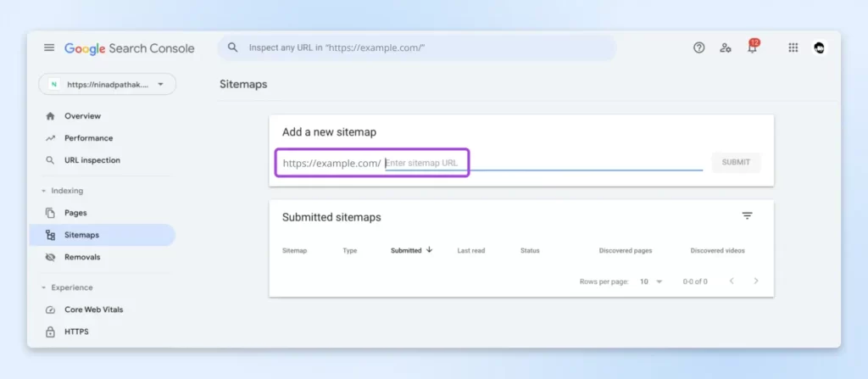This screenshot has width=868, height=379.
Task: Select URL inspection in sidebar
Action: tap(92, 160)
